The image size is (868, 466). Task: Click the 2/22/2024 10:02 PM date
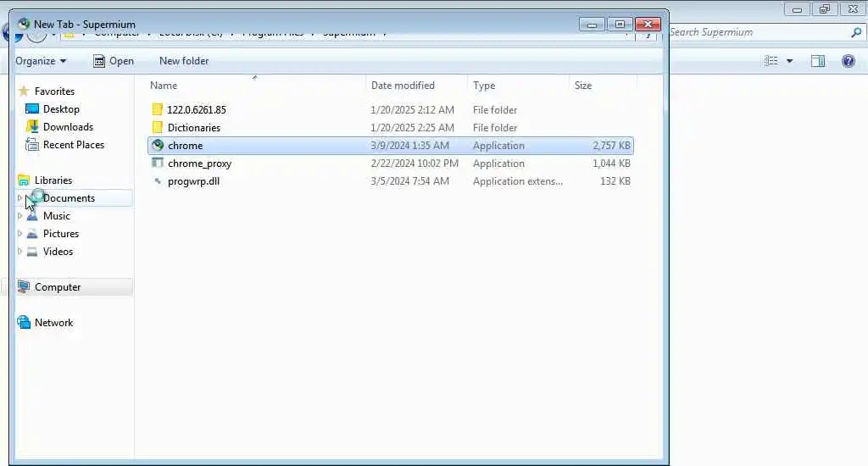[x=415, y=164]
